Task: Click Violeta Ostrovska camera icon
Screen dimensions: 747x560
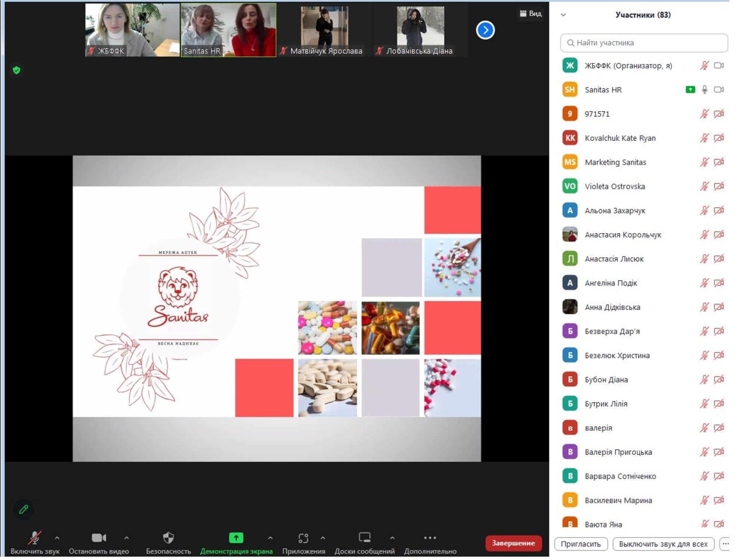Action: 719,186
